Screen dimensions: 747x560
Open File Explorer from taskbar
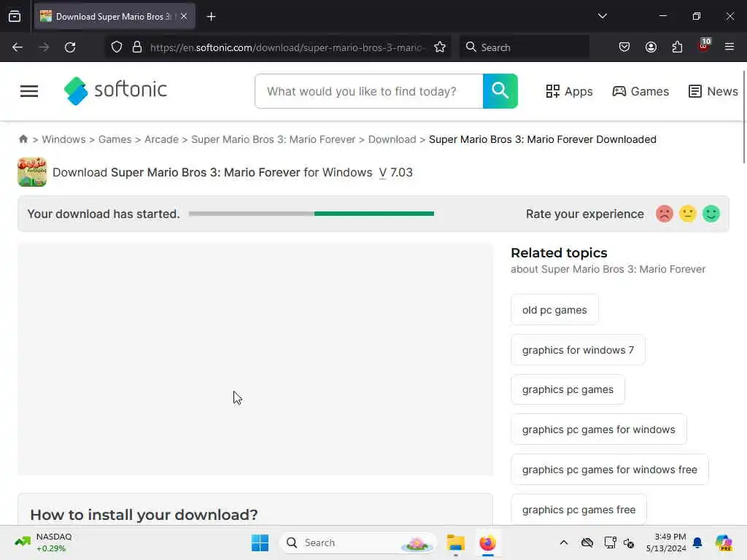455,542
